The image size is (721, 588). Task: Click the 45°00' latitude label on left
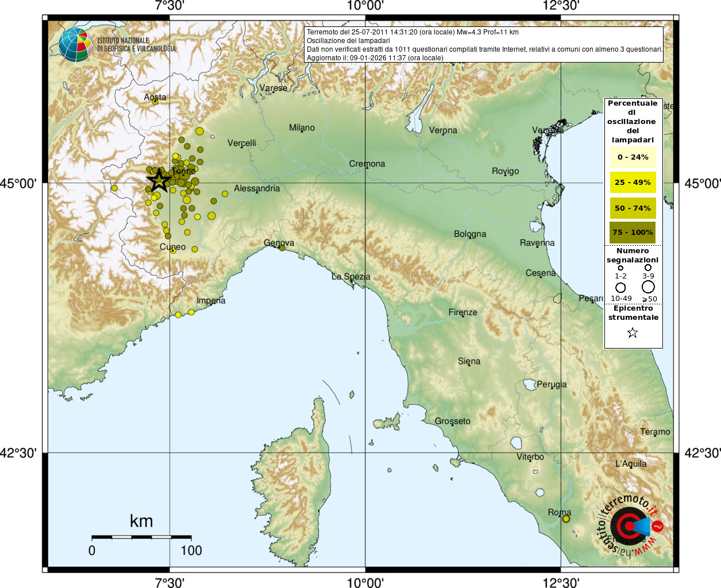(18, 184)
